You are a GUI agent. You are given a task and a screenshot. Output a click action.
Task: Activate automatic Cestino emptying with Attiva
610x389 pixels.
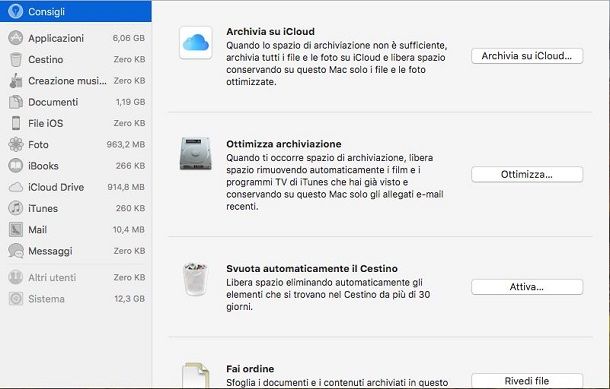click(x=527, y=287)
